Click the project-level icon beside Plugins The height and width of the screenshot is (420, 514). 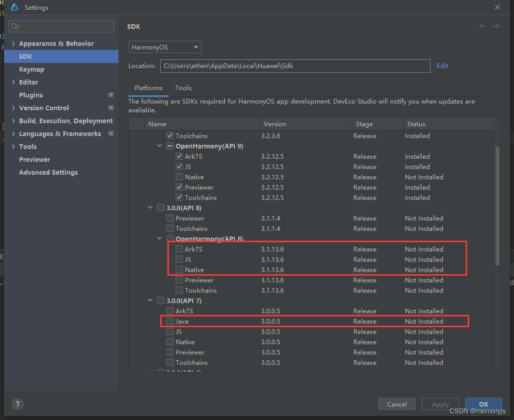(x=111, y=95)
